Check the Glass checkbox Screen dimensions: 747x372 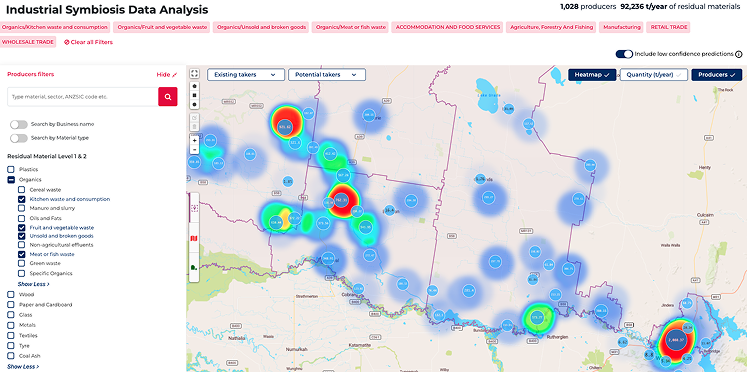click(10, 315)
